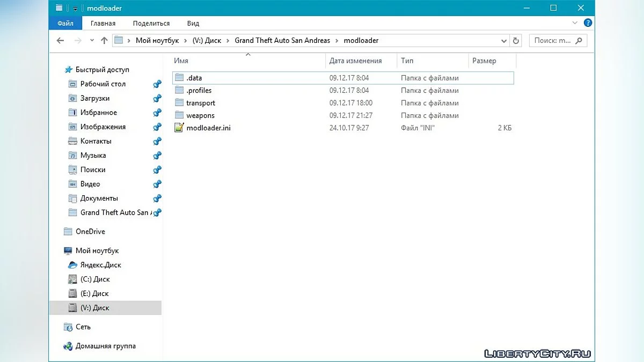This screenshot has height=362, width=644.
Task: Click the title bar folder icon
Action: (x=59, y=8)
